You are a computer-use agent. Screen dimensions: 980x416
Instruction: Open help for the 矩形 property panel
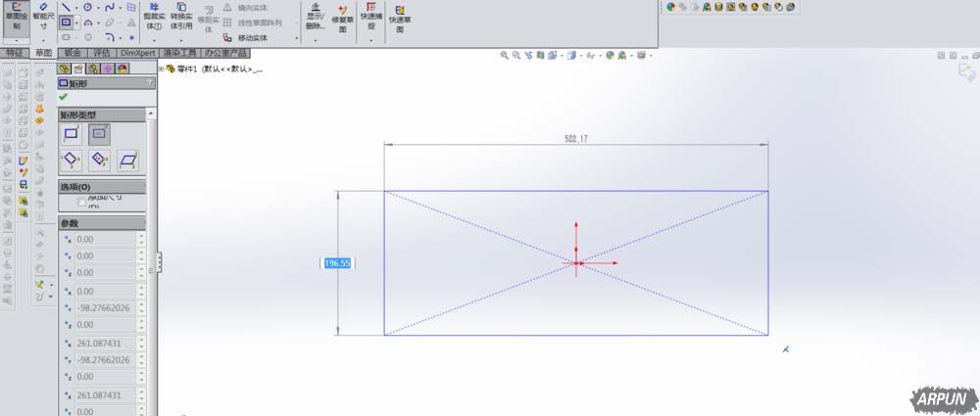pyautogui.click(x=149, y=83)
